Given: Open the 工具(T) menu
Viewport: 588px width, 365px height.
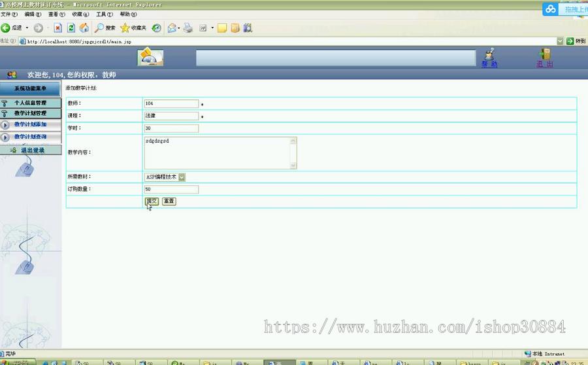Looking at the screenshot, I should point(105,14).
